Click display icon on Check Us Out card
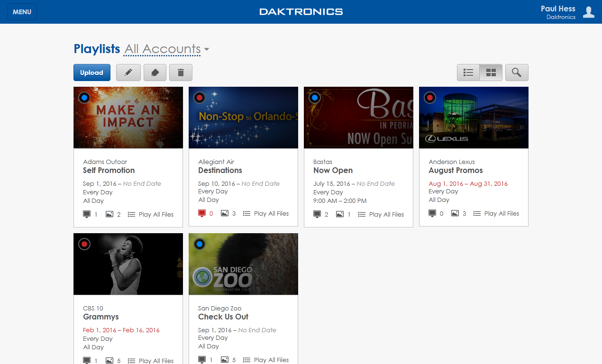The width and height of the screenshot is (602, 364). 201,360
